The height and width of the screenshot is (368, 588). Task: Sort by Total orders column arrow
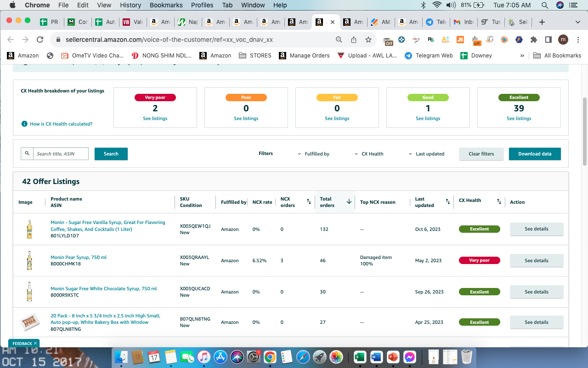coord(349,201)
